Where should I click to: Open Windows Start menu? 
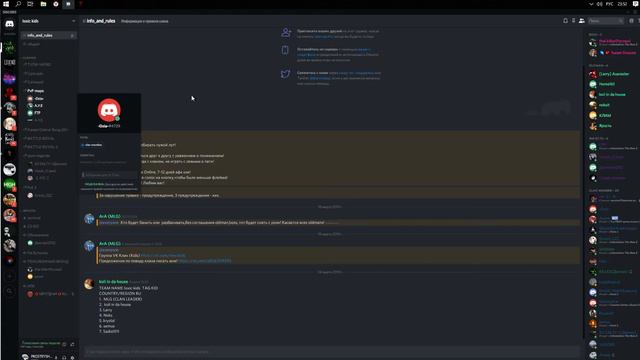click(6, 4)
